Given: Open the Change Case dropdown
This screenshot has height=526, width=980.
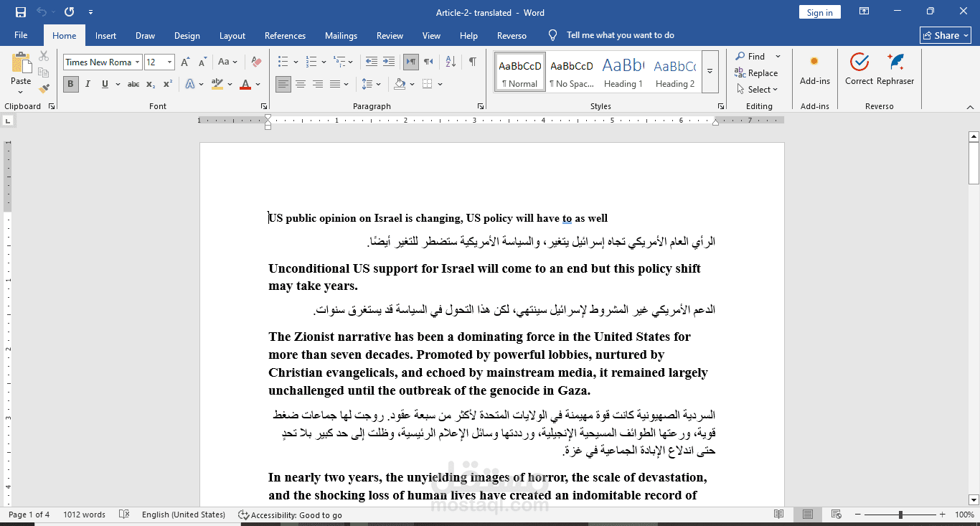Looking at the screenshot, I should coord(227,62).
